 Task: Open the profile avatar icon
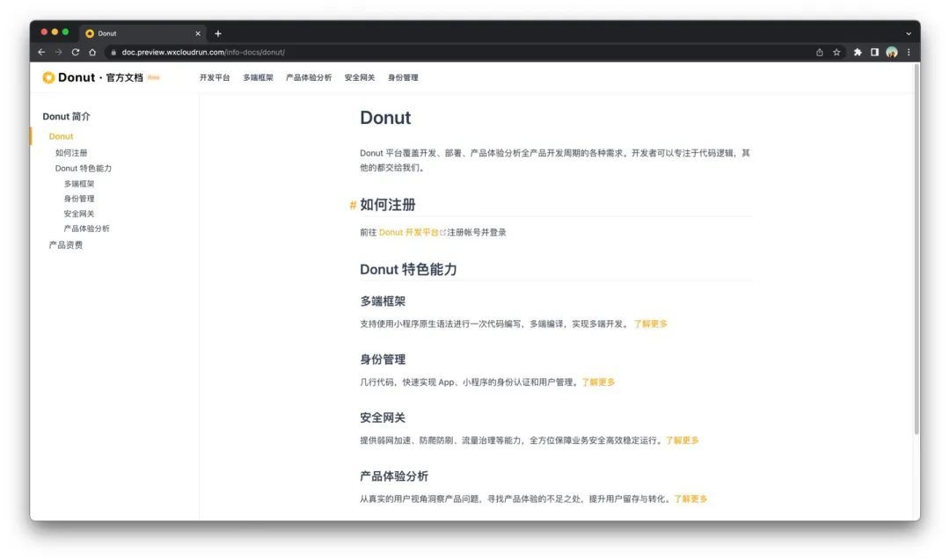click(891, 52)
